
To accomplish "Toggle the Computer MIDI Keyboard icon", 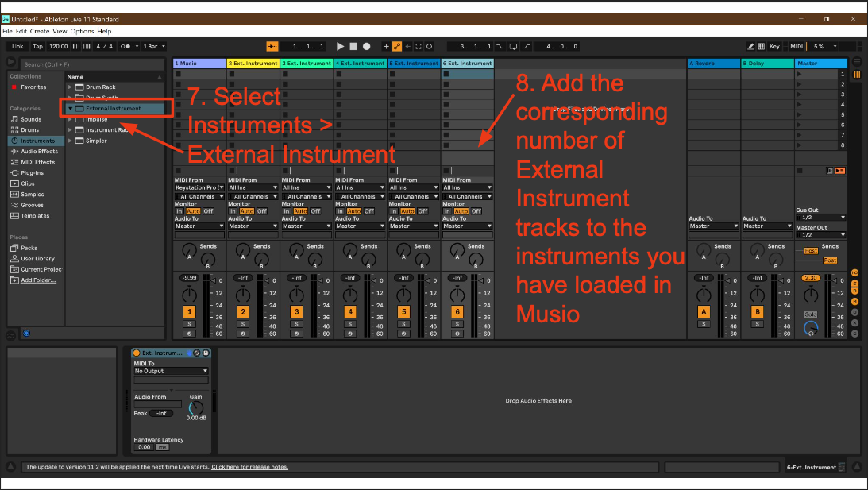I will [761, 47].
